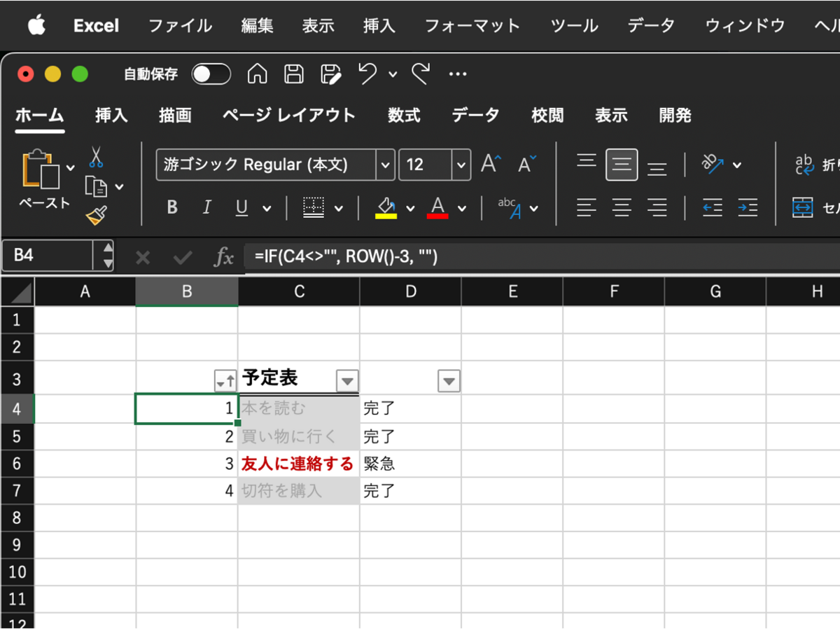
Task: Switch to the ページ レイアウト tab
Action: pyautogui.click(x=289, y=116)
